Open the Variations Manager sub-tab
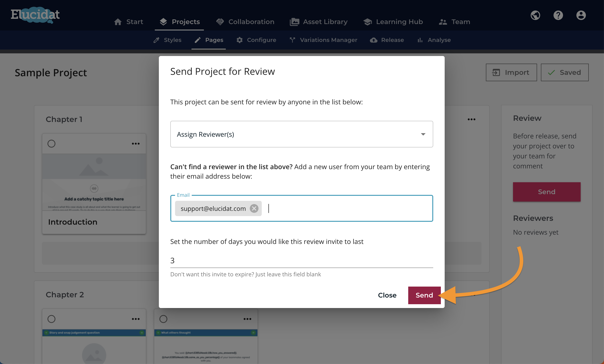Image resolution: width=604 pixels, height=364 pixels. click(x=323, y=40)
